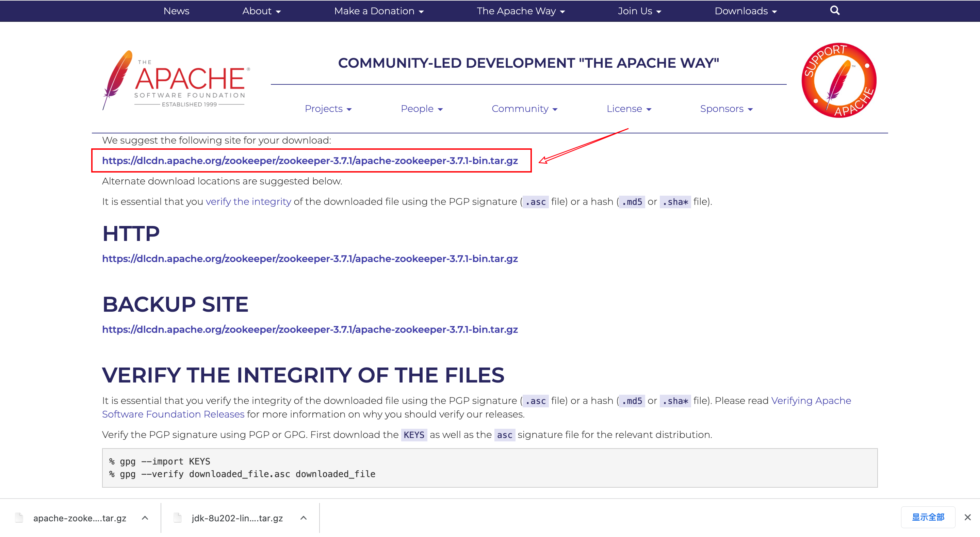
Task: Open the Make a Donation menu
Action: (x=378, y=11)
